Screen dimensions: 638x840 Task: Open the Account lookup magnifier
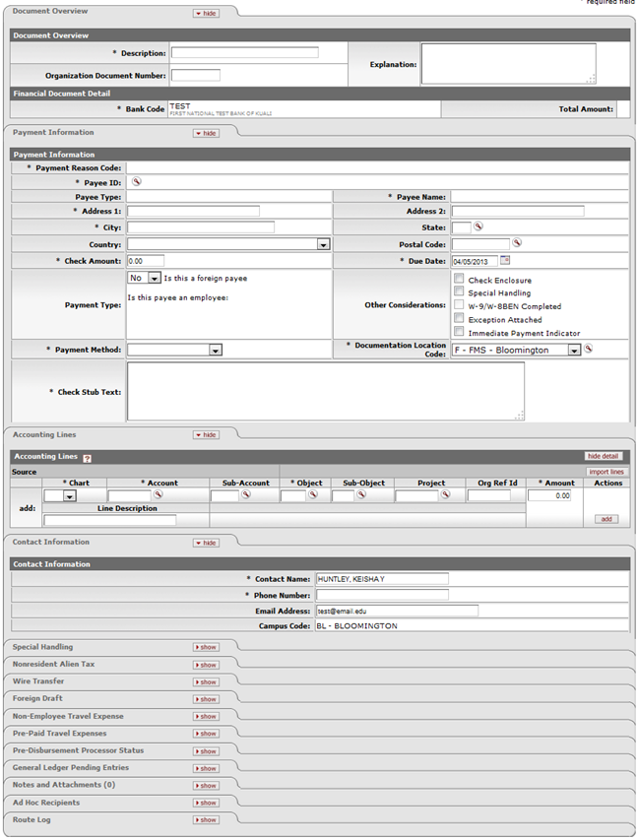click(159, 494)
